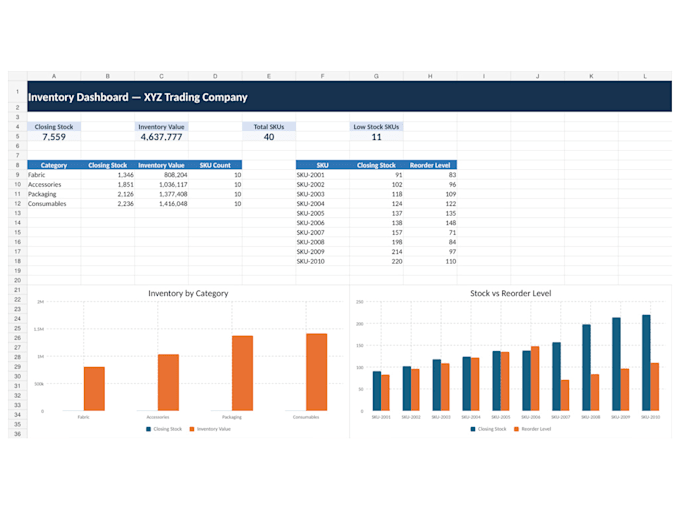Select column A header
The image size is (680, 510).
54,76
